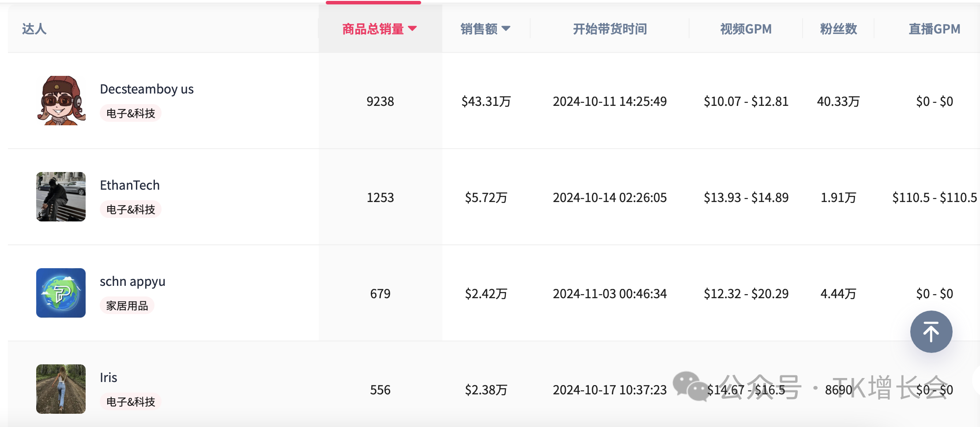
Task: Click the 视频GPM column header
Action: 746,29
